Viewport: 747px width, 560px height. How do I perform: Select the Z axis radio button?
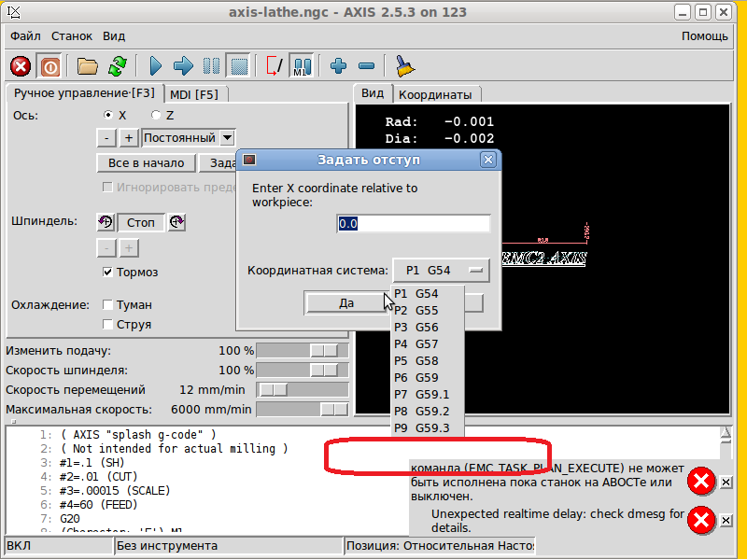coord(156,115)
